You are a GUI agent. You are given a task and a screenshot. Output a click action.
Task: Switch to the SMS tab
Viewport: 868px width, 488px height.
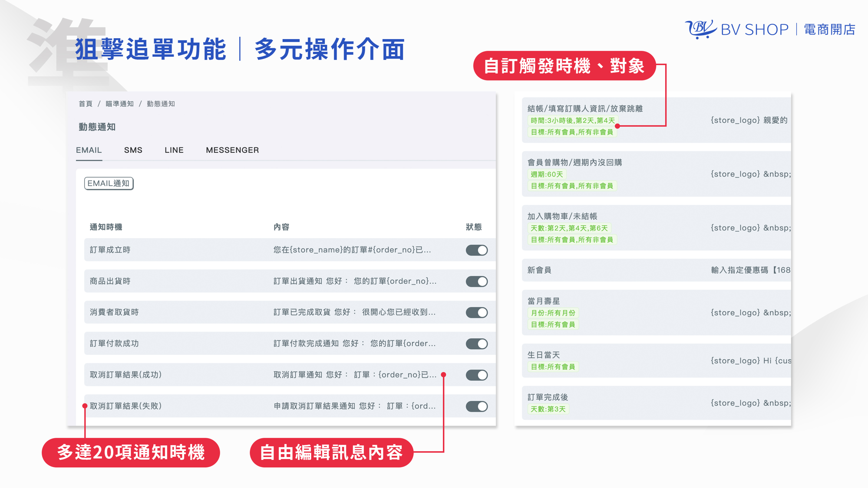click(133, 150)
